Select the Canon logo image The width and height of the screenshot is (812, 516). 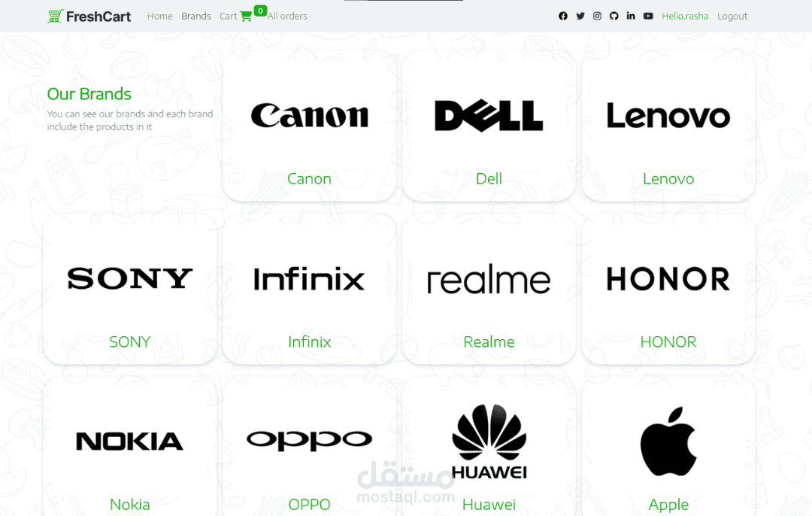click(310, 115)
